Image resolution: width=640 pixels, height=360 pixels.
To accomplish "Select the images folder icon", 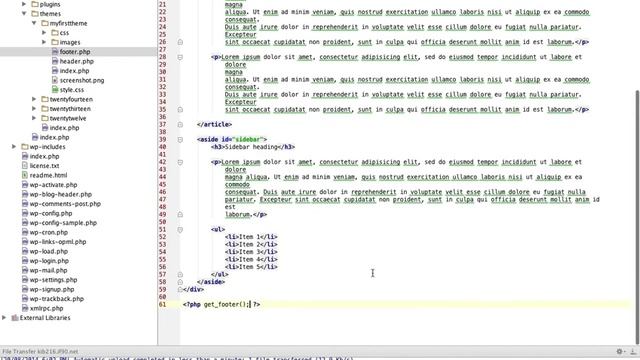I will click(x=55, y=42).
